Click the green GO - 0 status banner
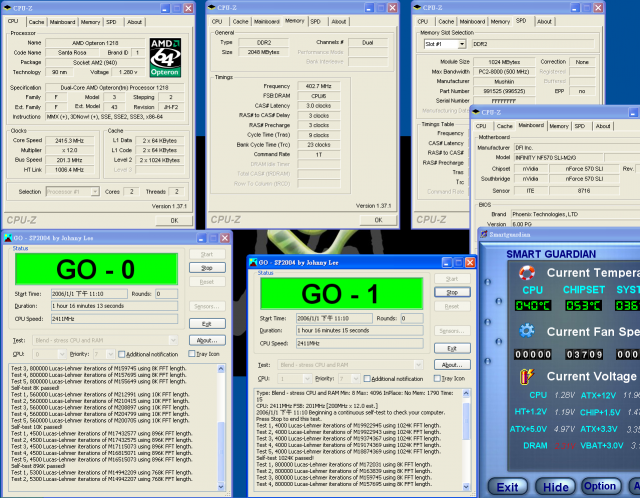640x498 pixels. (x=96, y=269)
